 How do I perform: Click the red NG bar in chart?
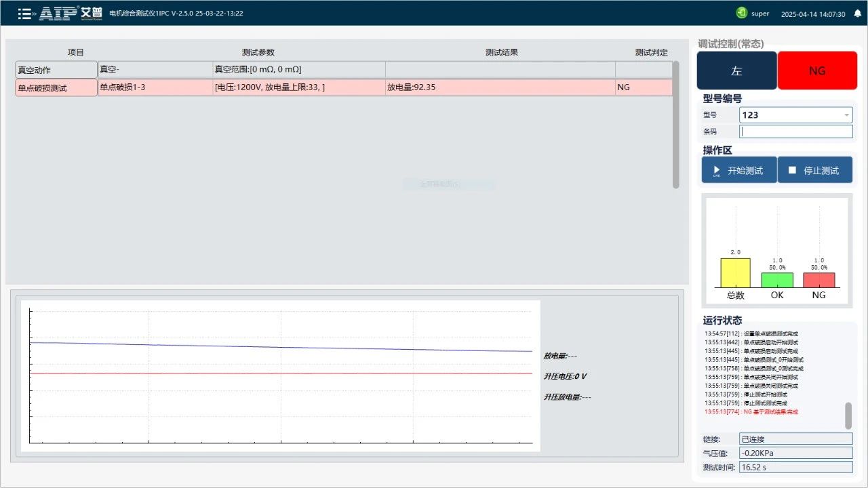818,279
